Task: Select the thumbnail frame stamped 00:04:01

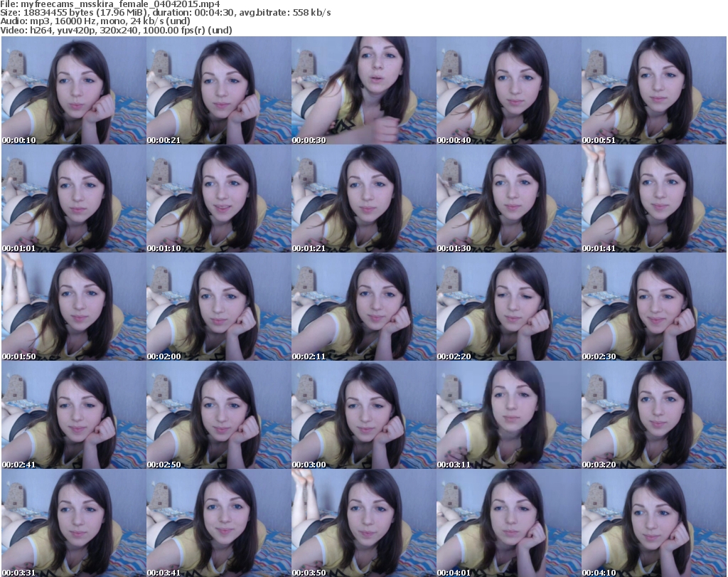Action: (x=509, y=523)
